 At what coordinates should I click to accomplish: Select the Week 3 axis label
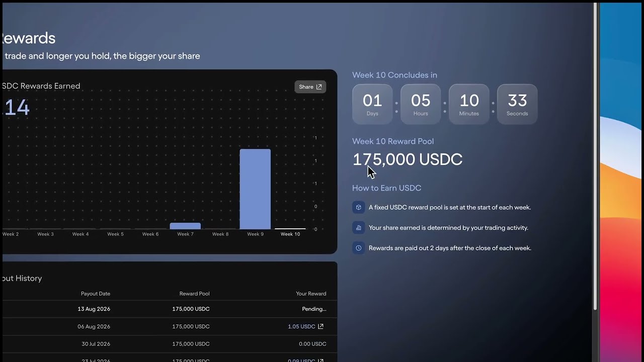point(45,234)
